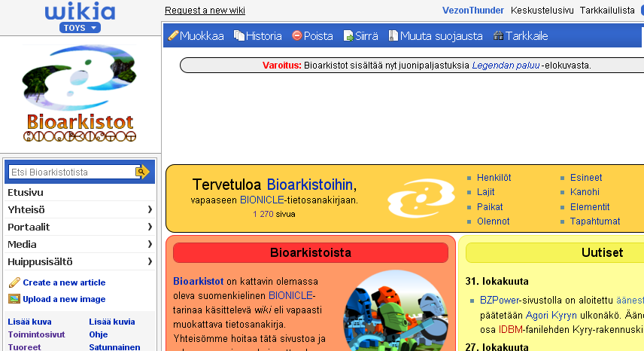Open Toimintosivut link
The width and height of the screenshot is (644, 351).
coord(37,334)
